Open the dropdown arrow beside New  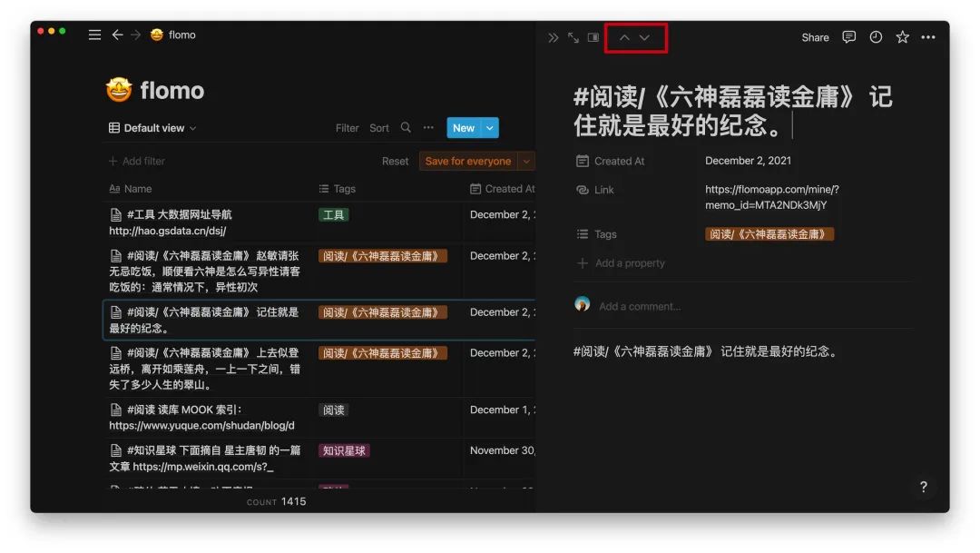tap(490, 128)
